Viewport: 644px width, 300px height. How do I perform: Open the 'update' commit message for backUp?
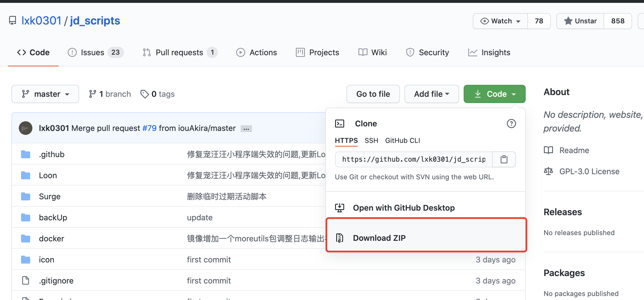[200, 217]
